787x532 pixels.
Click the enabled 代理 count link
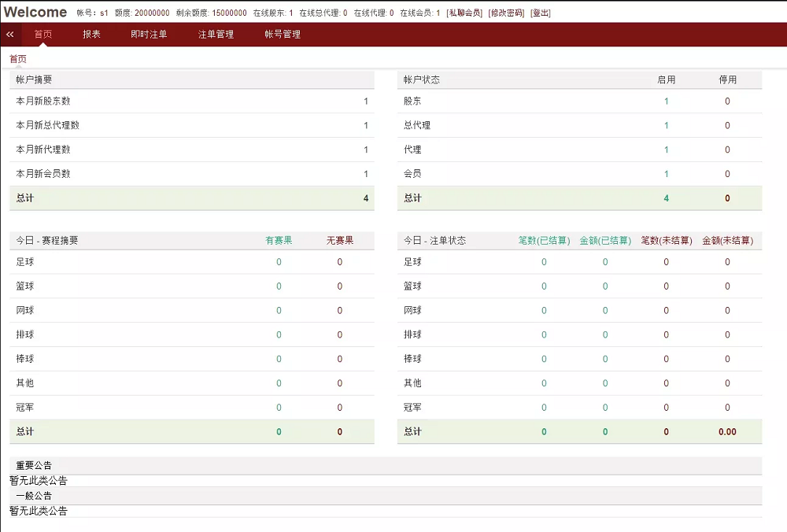[x=666, y=150]
